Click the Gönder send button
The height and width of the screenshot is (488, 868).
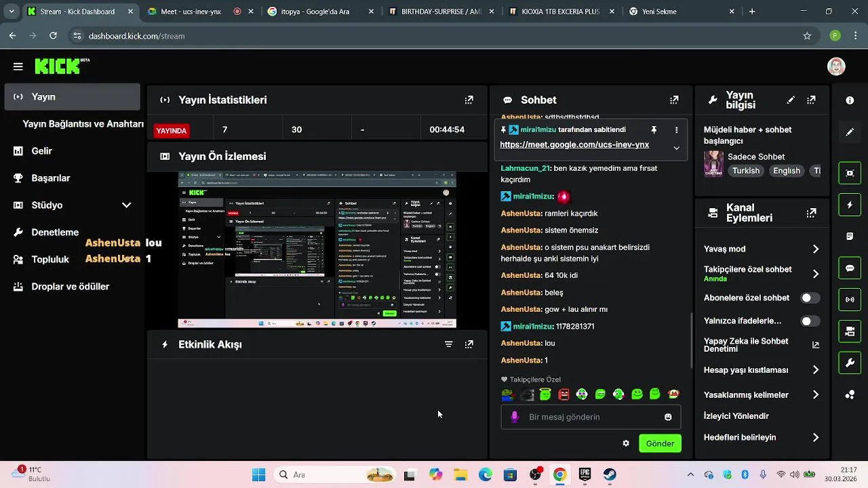(660, 443)
